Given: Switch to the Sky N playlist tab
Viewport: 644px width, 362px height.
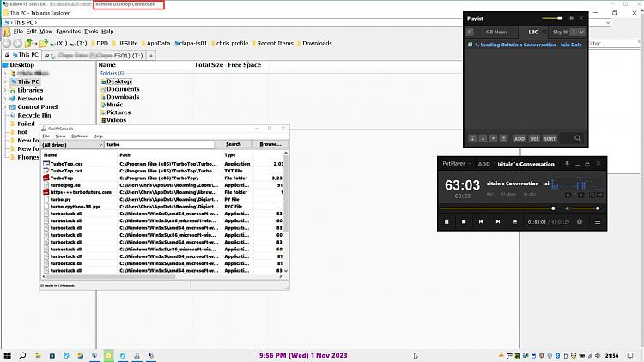Looking at the screenshot, I should click(x=559, y=32).
